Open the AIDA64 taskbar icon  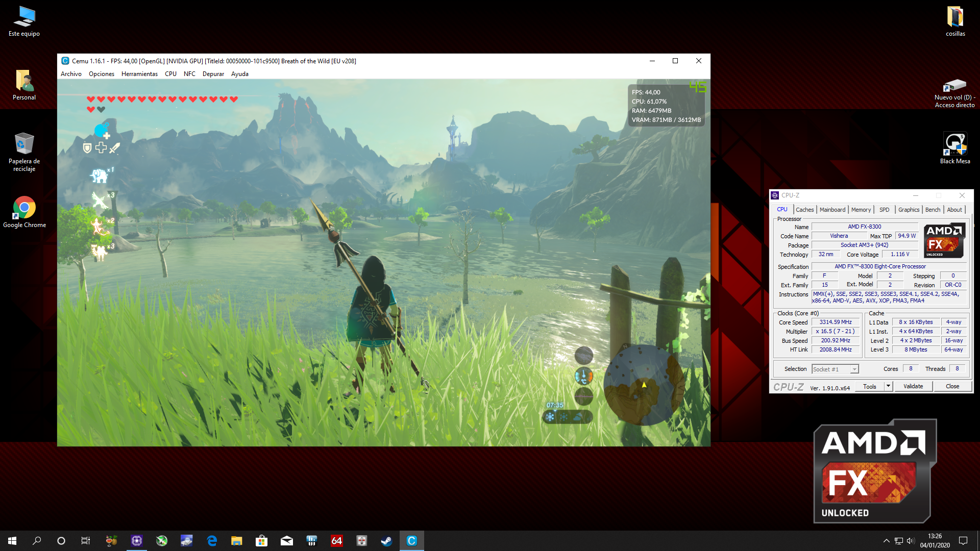coord(336,541)
